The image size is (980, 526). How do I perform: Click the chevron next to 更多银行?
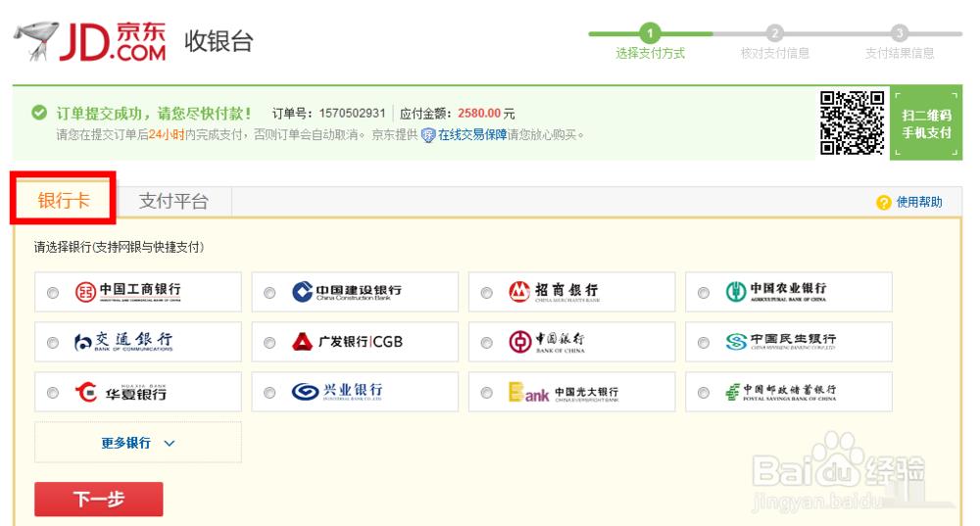pyautogui.click(x=170, y=444)
